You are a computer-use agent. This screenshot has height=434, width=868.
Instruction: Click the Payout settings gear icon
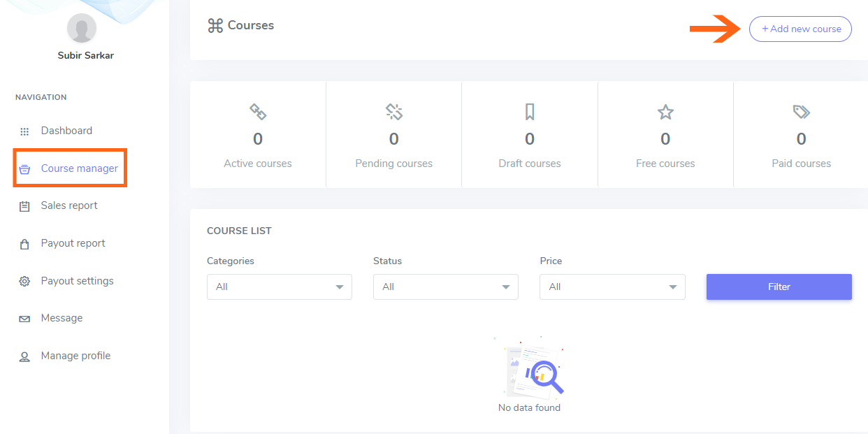click(24, 281)
